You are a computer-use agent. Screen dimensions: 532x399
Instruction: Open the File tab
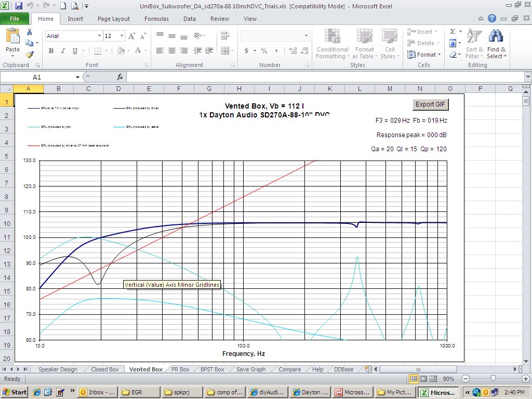point(15,19)
